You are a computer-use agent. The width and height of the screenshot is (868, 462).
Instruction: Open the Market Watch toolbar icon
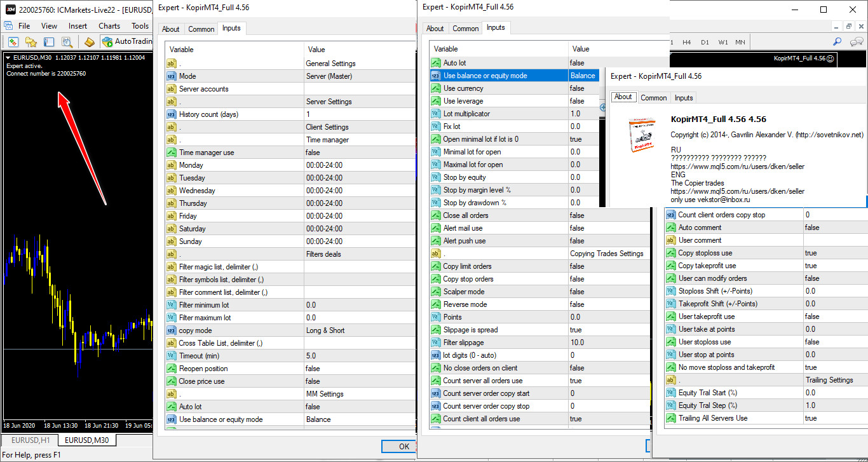point(13,42)
